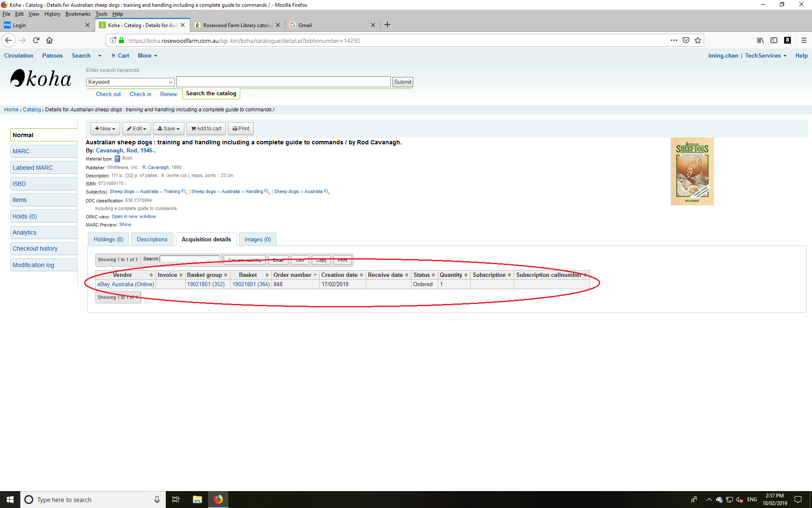This screenshot has height=508, width=812.
Task: Open the Firefox hamburger menu
Action: [x=804, y=40]
